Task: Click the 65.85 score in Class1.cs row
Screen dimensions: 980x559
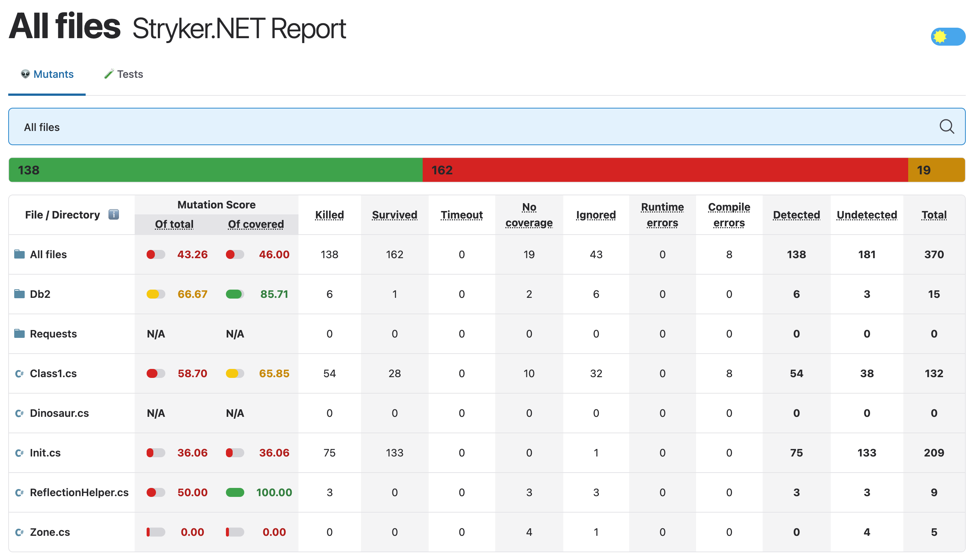Action: 274,373
